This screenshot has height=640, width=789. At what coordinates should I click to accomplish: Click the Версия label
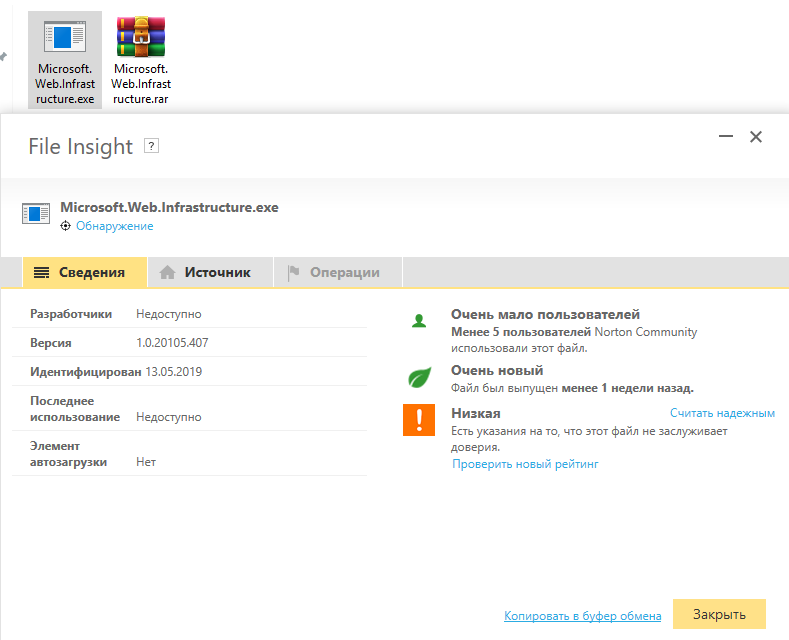(x=51, y=343)
